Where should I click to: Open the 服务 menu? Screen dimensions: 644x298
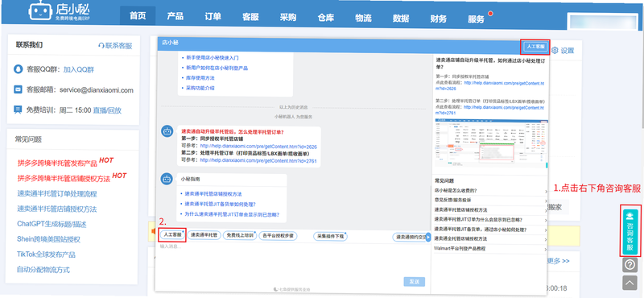pyautogui.click(x=476, y=19)
